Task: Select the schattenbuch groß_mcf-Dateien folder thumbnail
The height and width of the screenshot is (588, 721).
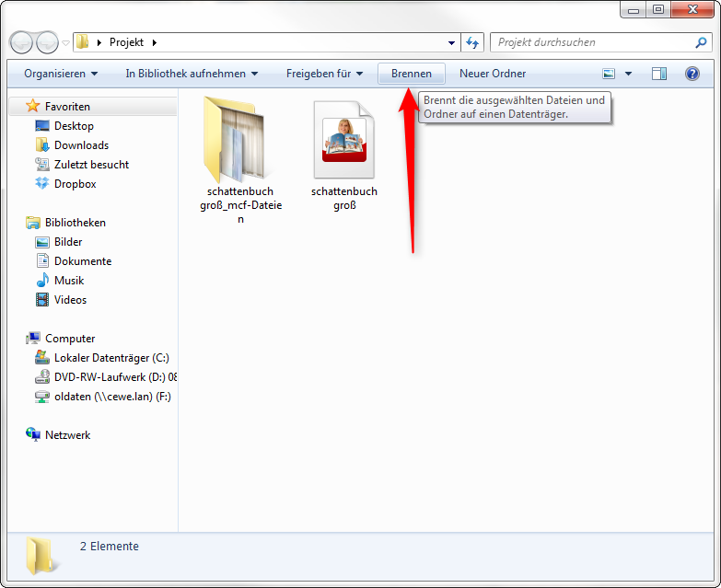Action: coord(236,140)
